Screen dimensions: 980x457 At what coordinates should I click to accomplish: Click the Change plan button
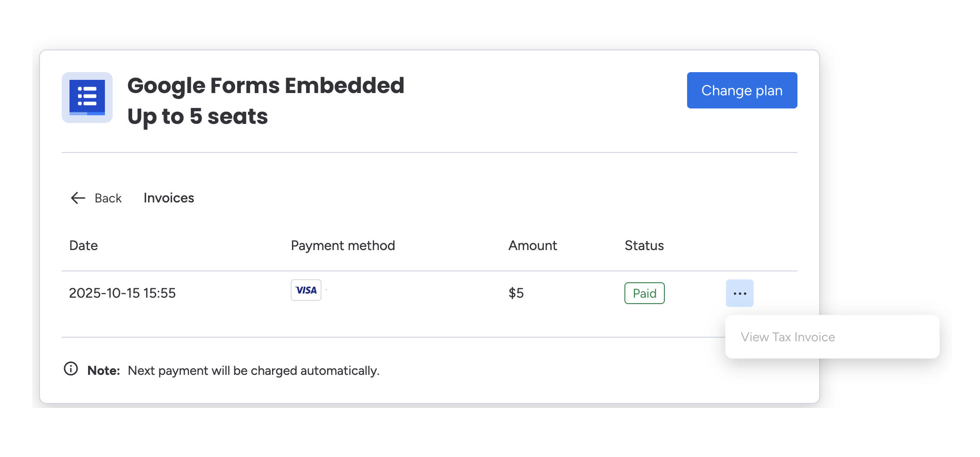[742, 90]
